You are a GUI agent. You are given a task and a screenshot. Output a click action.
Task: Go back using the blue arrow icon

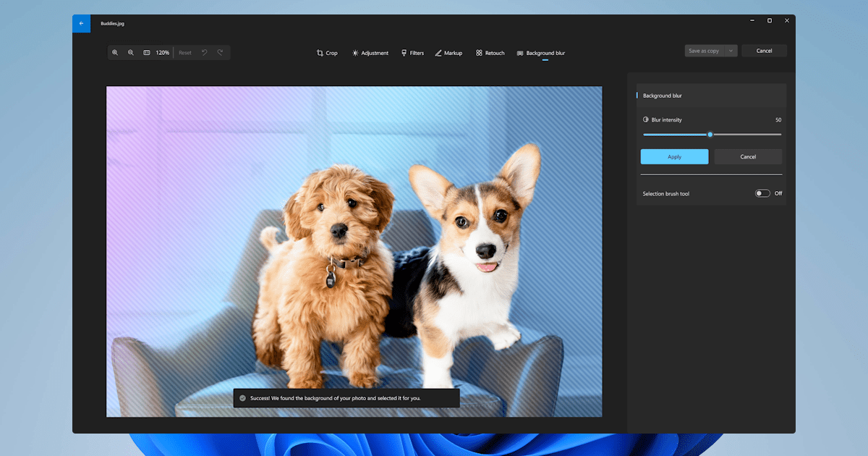81,23
